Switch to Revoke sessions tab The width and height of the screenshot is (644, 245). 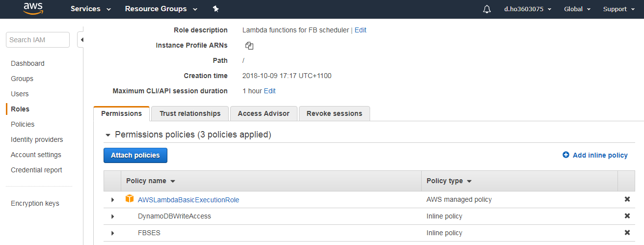(334, 113)
